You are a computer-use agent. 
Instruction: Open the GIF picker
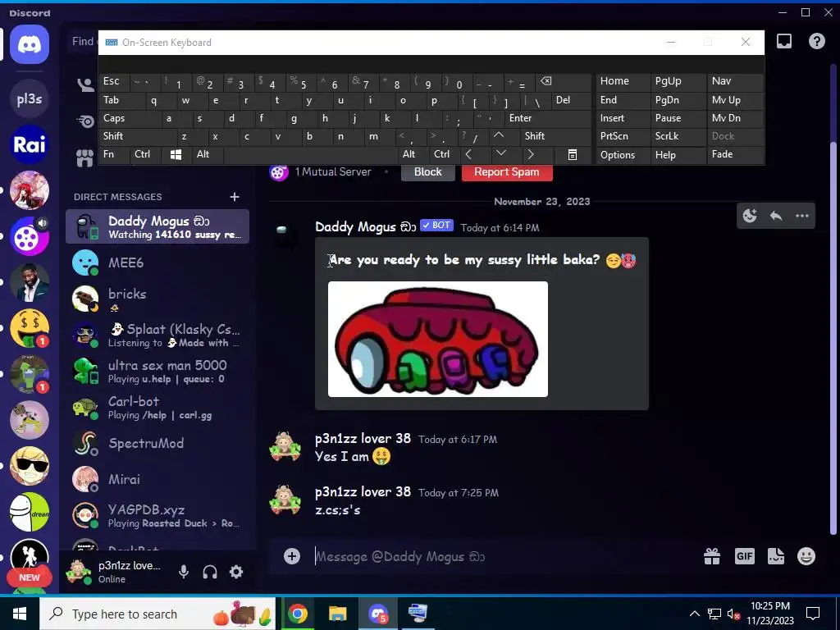point(744,556)
